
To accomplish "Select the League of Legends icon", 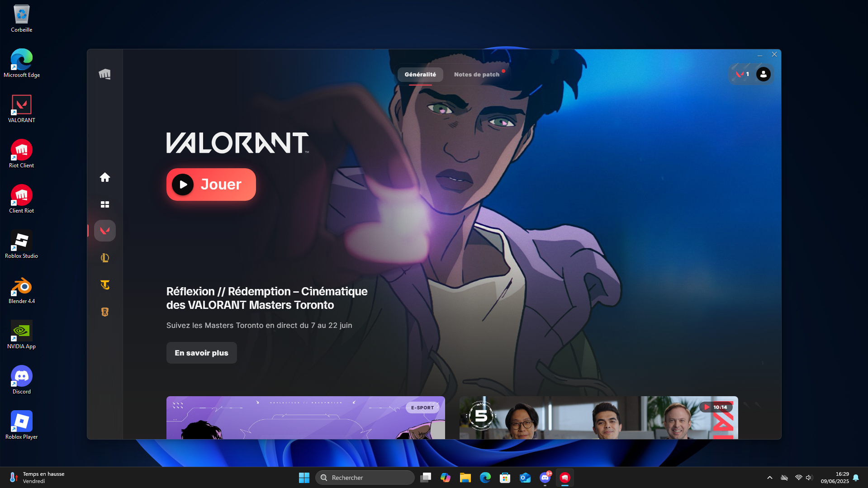I will click(x=105, y=258).
